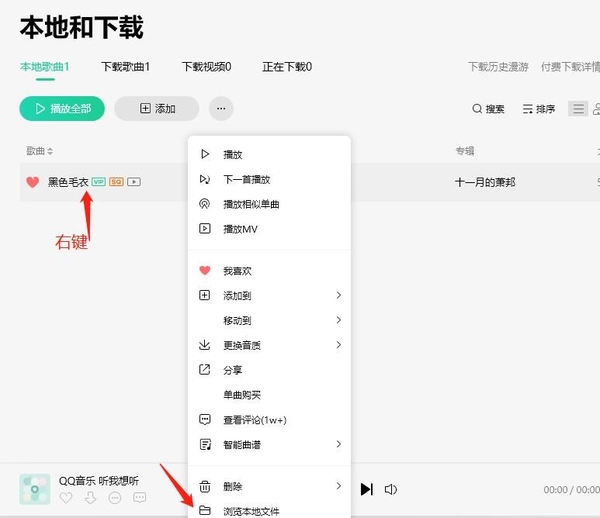Screen dimensions: 600x518
Task: Skip to next track in player bar
Action: click(x=367, y=489)
